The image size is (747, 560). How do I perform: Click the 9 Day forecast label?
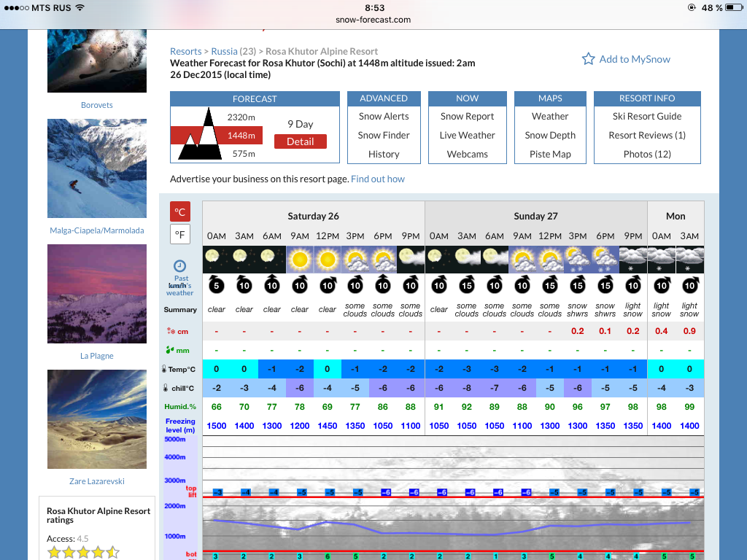click(x=300, y=124)
